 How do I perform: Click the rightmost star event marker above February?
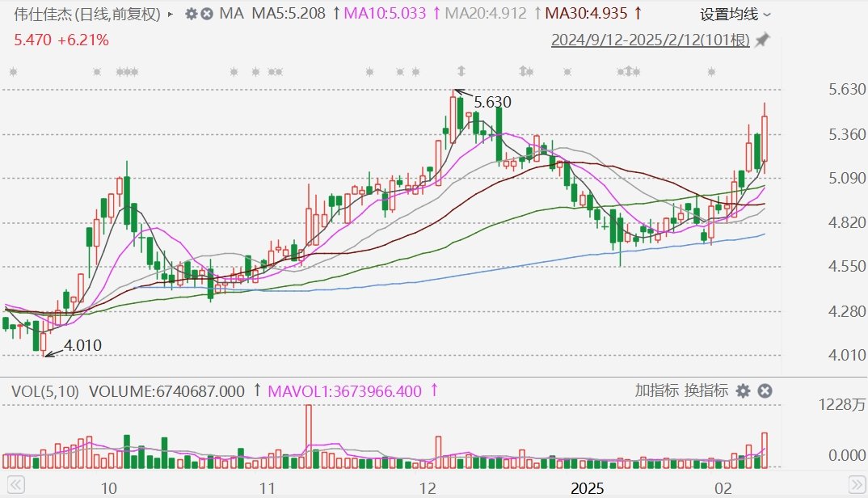(711, 71)
